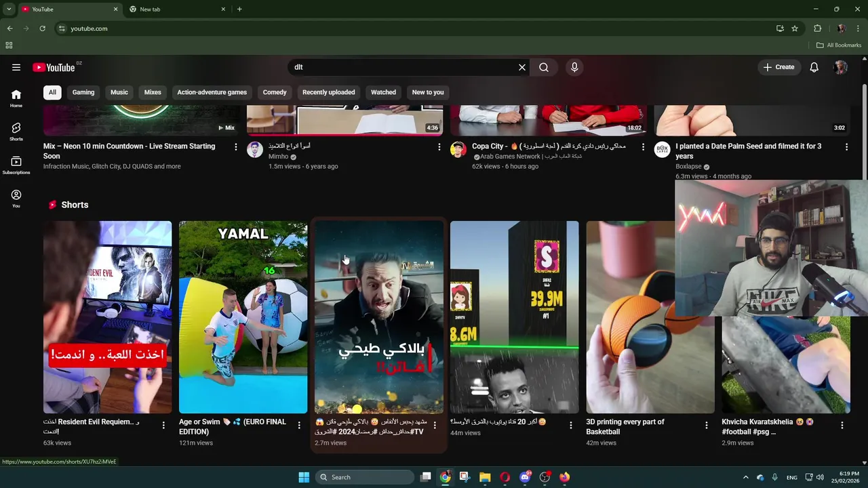
Task: Open Arab Games Network channel avatar
Action: point(458,150)
